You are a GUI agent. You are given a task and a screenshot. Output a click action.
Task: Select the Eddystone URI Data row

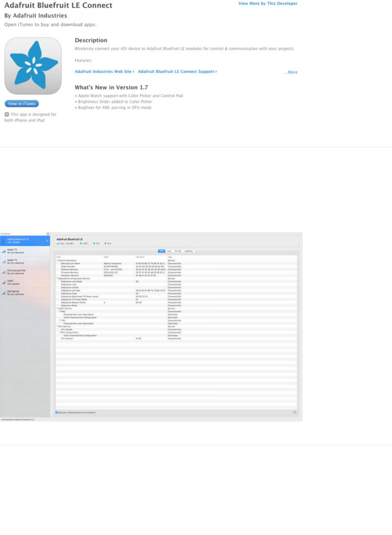pos(176,290)
